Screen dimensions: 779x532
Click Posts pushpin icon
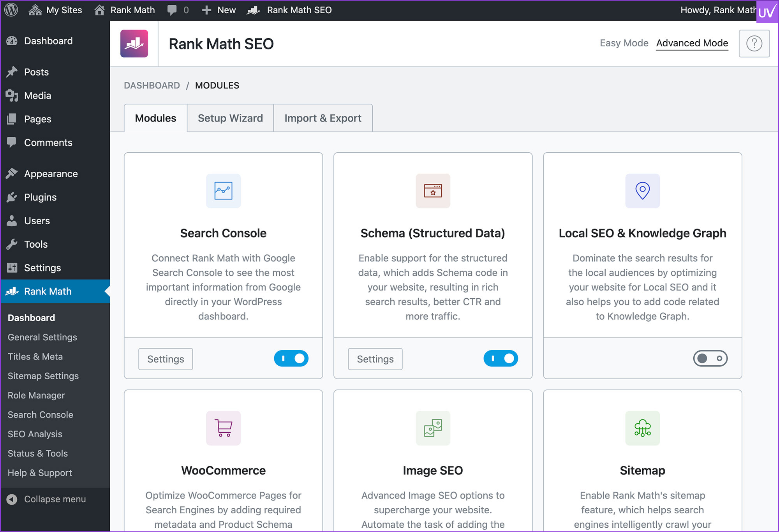[x=12, y=72]
